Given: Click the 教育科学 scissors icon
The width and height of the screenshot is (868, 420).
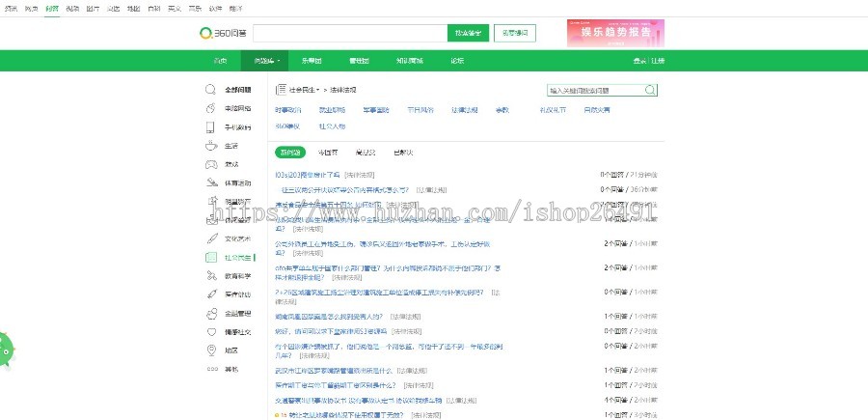Looking at the screenshot, I should (x=210, y=276).
